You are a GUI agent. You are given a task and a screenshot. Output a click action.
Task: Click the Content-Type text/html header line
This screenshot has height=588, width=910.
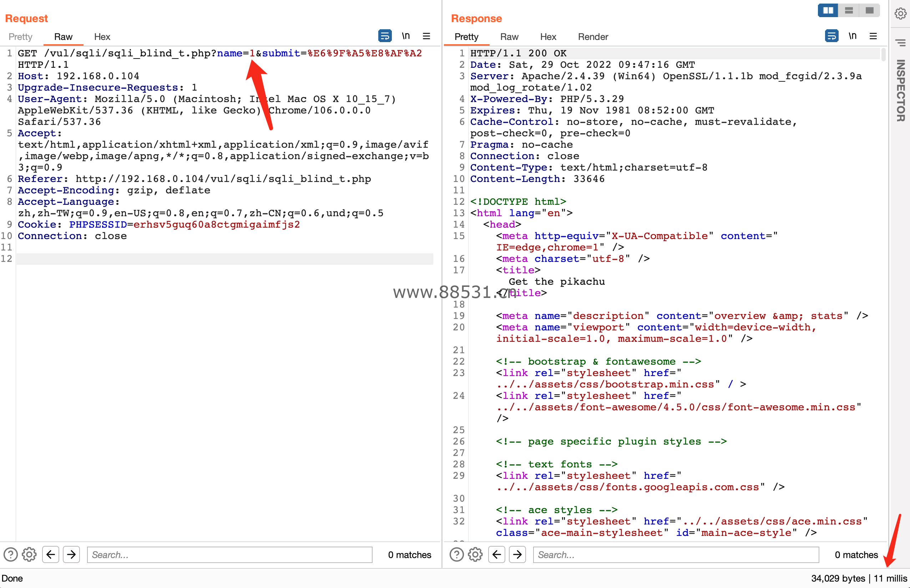point(588,167)
